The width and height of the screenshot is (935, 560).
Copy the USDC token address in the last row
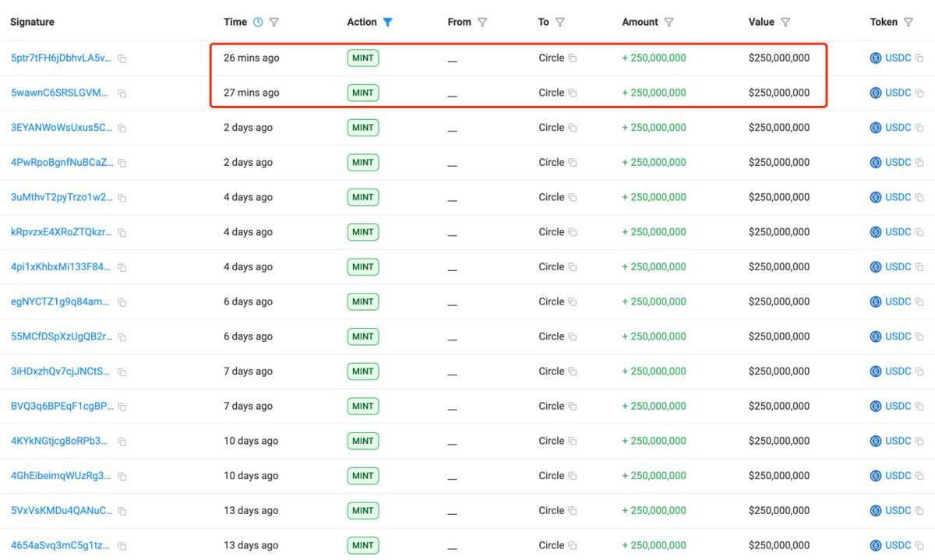(918, 545)
